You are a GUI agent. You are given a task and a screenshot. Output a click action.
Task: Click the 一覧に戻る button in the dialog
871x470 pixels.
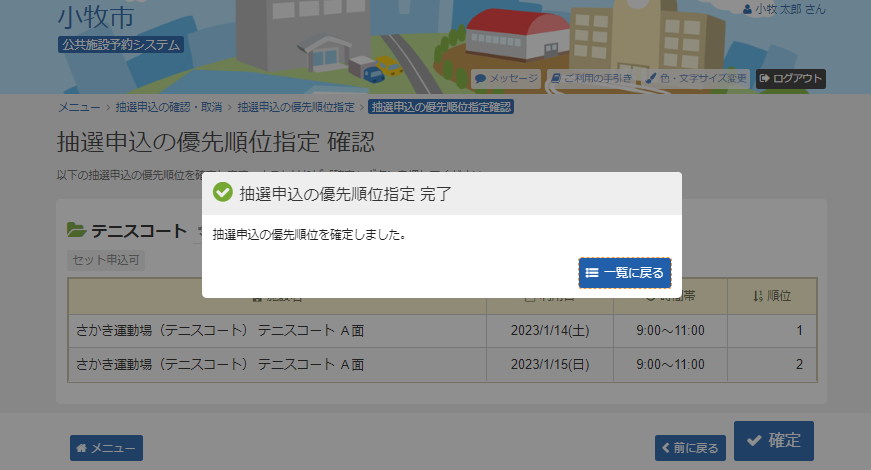[x=625, y=272]
